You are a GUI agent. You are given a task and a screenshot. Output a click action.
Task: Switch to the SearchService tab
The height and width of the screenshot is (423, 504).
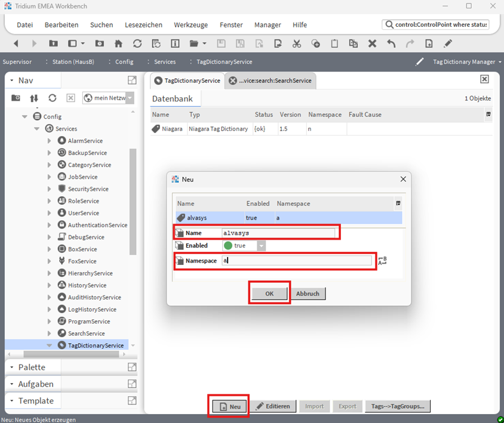point(270,81)
